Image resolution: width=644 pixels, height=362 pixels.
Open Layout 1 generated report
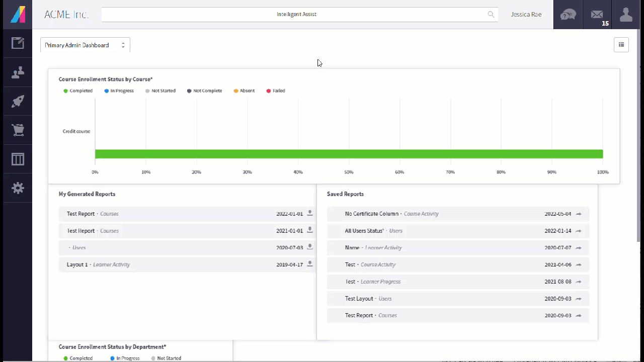pos(187,264)
